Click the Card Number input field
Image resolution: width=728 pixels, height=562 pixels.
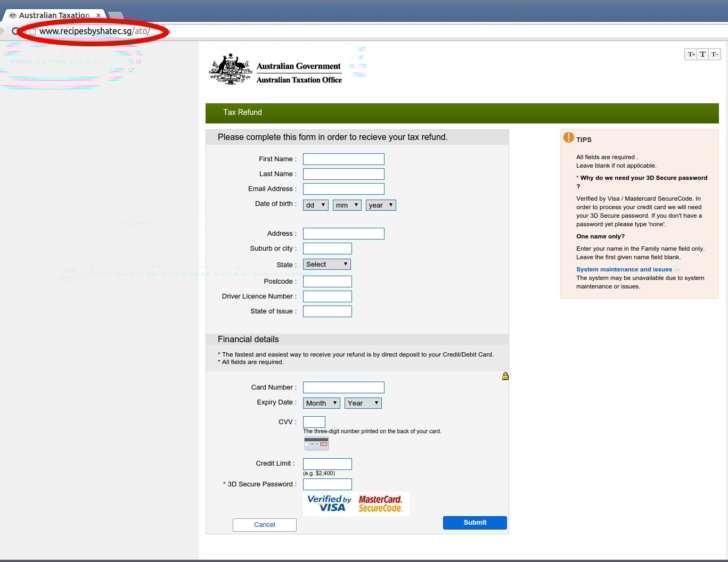[343, 387]
